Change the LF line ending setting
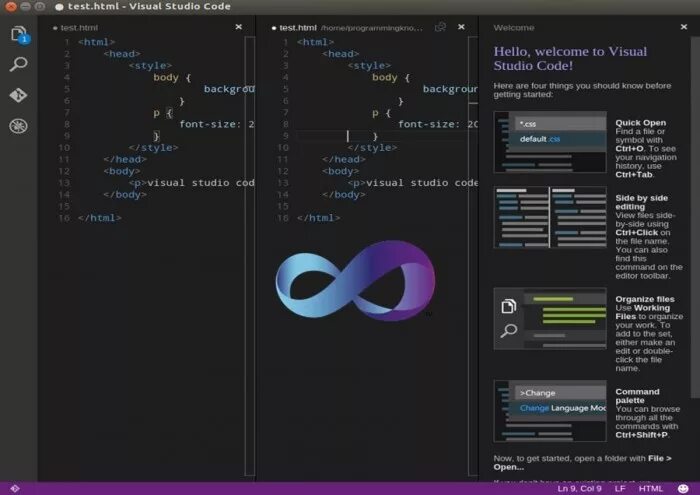 point(620,488)
